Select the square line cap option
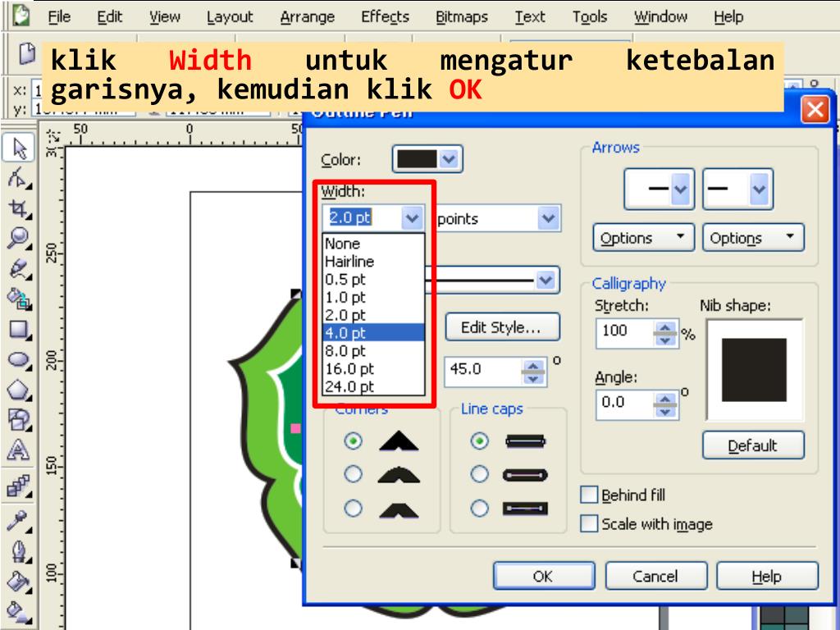 pyautogui.click(x=479, y=441)
